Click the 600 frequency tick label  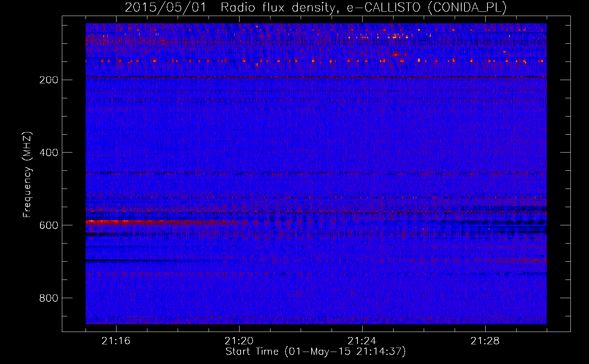pos(49,225)
